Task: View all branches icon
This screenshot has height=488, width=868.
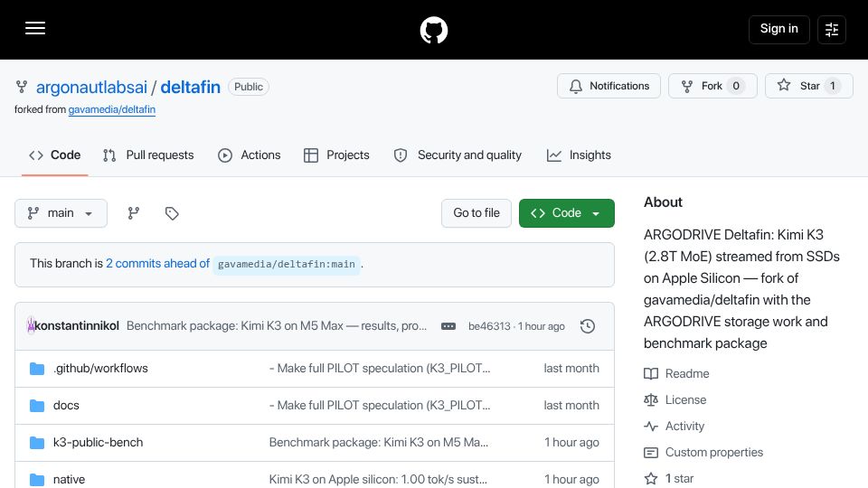Action: 134,213
